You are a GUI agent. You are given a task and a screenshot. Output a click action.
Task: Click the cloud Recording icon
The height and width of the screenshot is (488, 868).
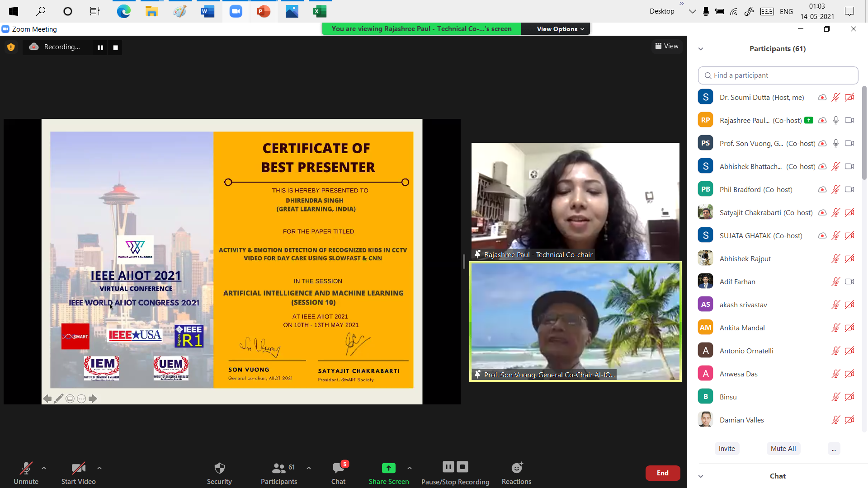(34, 47)
